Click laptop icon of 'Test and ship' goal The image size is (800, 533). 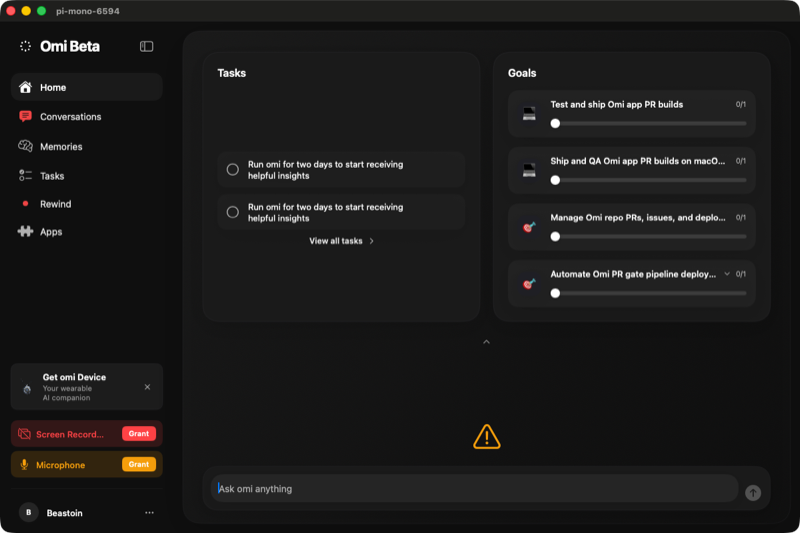(x=529, y=113)
